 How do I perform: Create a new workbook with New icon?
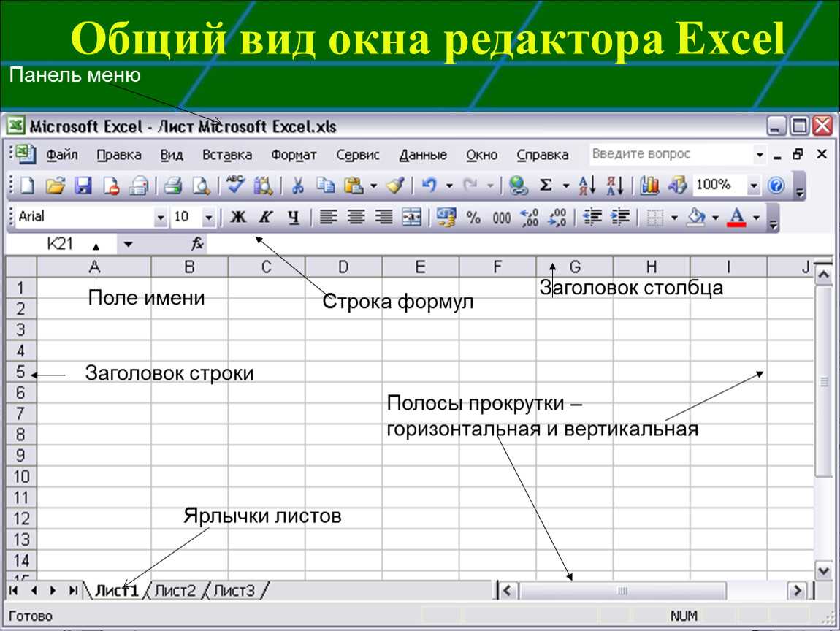(x=27, y=186)
